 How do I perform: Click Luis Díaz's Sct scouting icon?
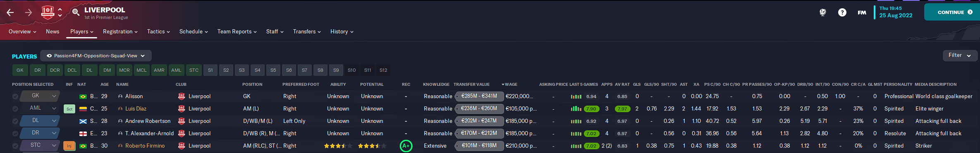tap(69, 109)
